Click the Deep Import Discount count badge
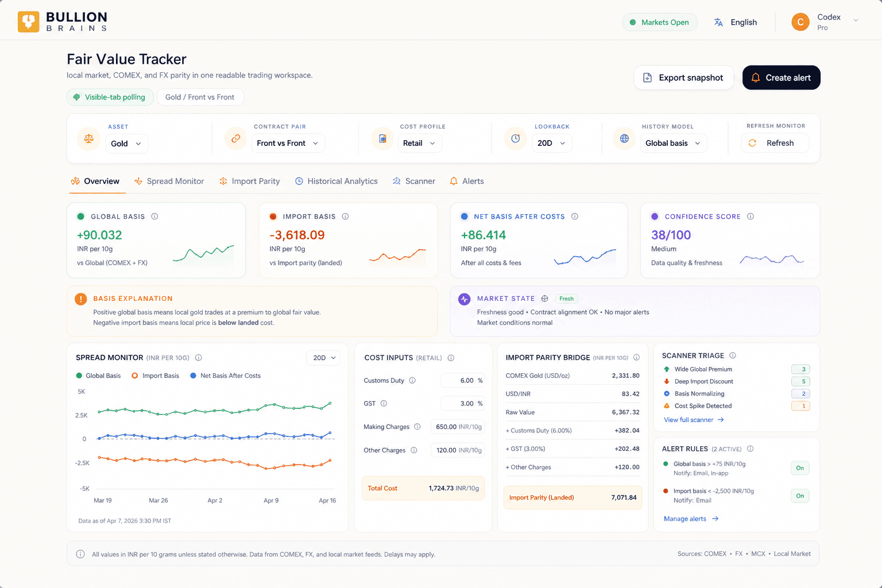This screenshot has height=588, width=882. (x=800, y=381)
